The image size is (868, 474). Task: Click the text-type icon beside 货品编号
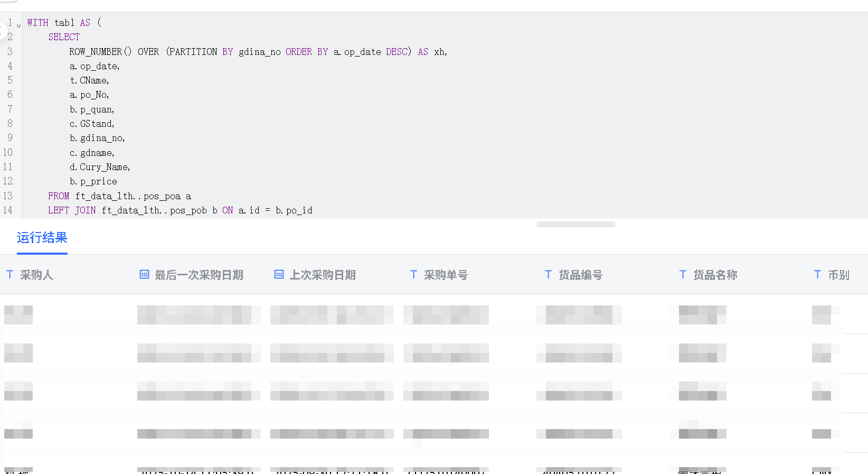pyautogui.click(x=548, y=275)
